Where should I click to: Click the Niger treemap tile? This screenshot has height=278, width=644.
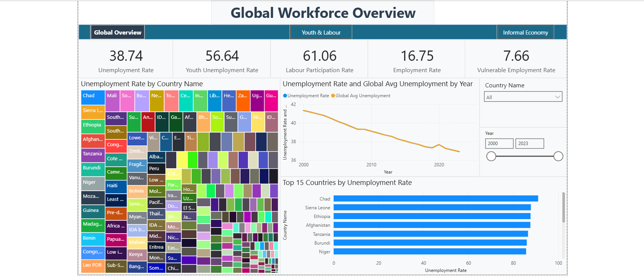(x=93, y=184)
